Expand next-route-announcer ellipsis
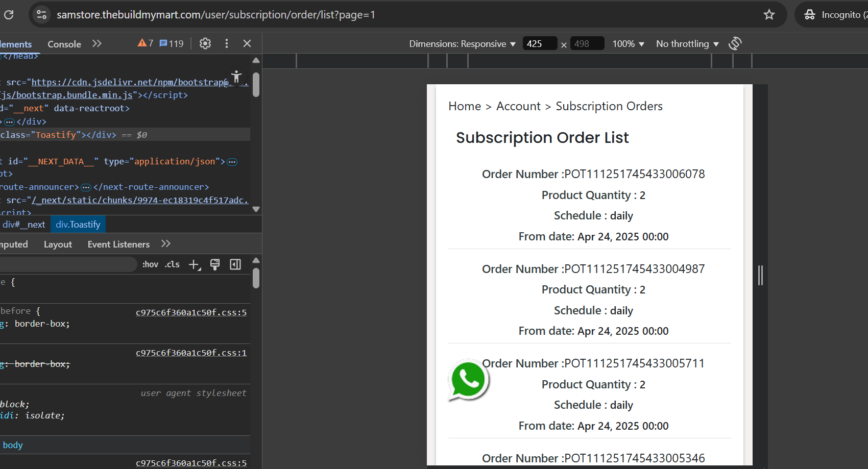 coord(86,187)
